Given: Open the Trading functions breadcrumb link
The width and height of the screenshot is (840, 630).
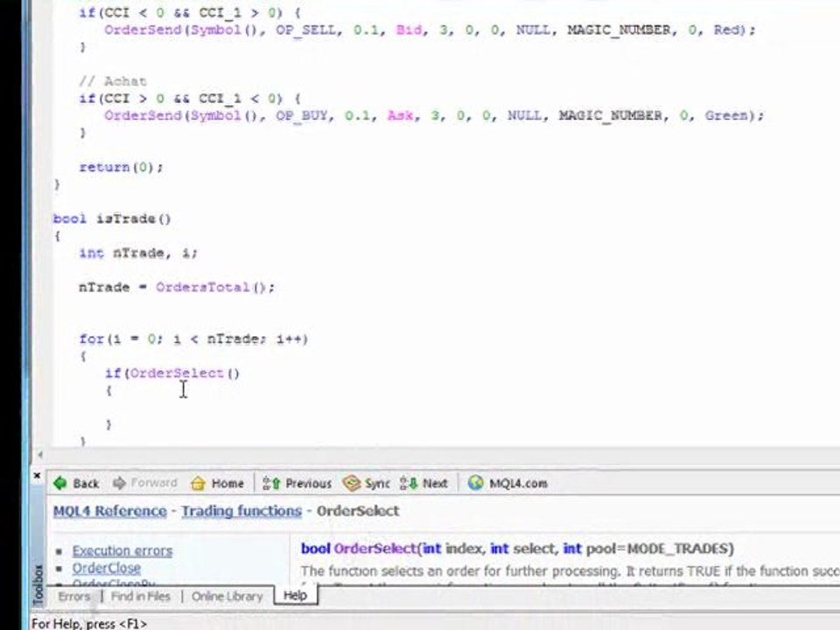Looking at the screenshot, I should click(241, 511).
